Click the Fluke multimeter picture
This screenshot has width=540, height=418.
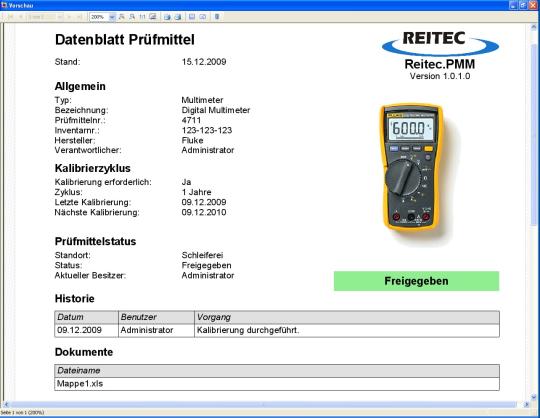point(411,167)
